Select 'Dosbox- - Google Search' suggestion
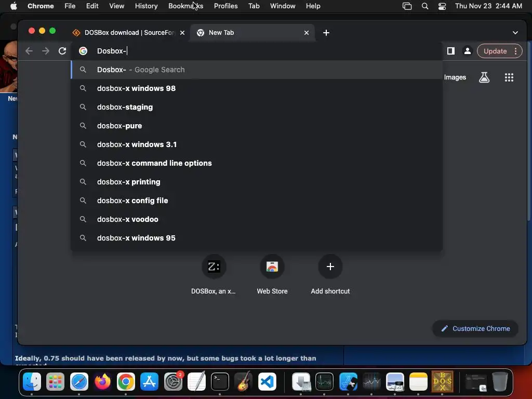The width and height of the screenshot is (532, 399). (257, 70)
